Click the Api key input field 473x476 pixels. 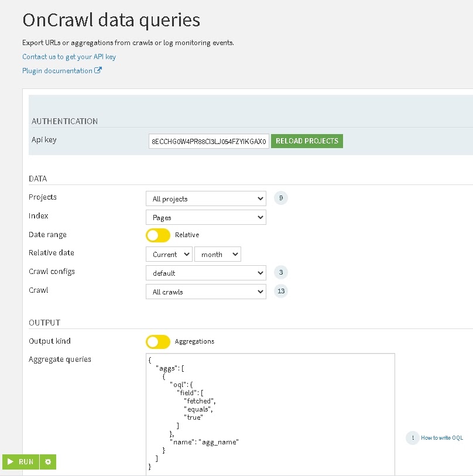[x=208, y=141]
